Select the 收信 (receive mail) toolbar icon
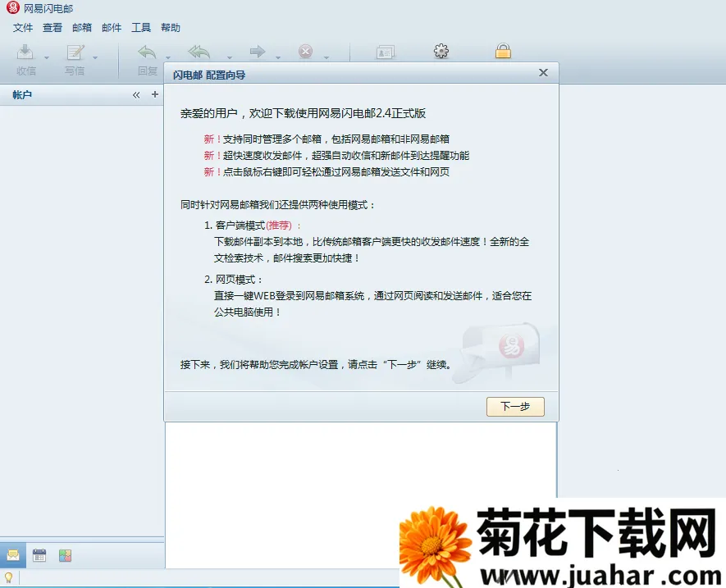The width and height of the screenshot is (726, 588). pyautogui.click(x=25, y=52)
